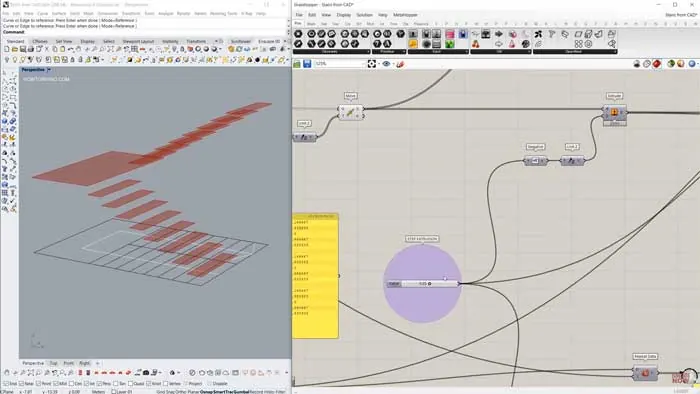
Task: Open Display menu in Grasshopper
Action: pyautogui.click(x=344, y=15)
